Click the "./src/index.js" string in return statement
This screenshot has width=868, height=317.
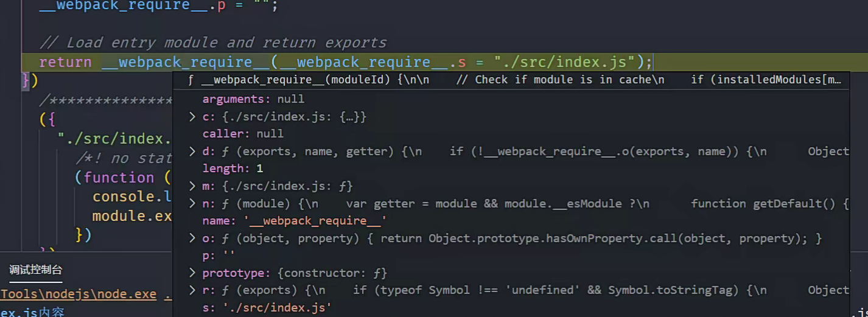click(x=568, y=62)
